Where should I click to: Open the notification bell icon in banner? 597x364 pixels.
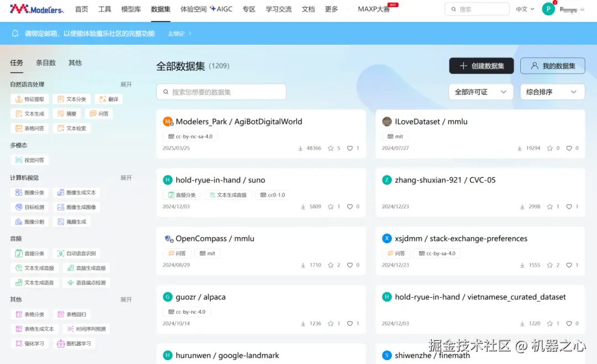(15, 34)
